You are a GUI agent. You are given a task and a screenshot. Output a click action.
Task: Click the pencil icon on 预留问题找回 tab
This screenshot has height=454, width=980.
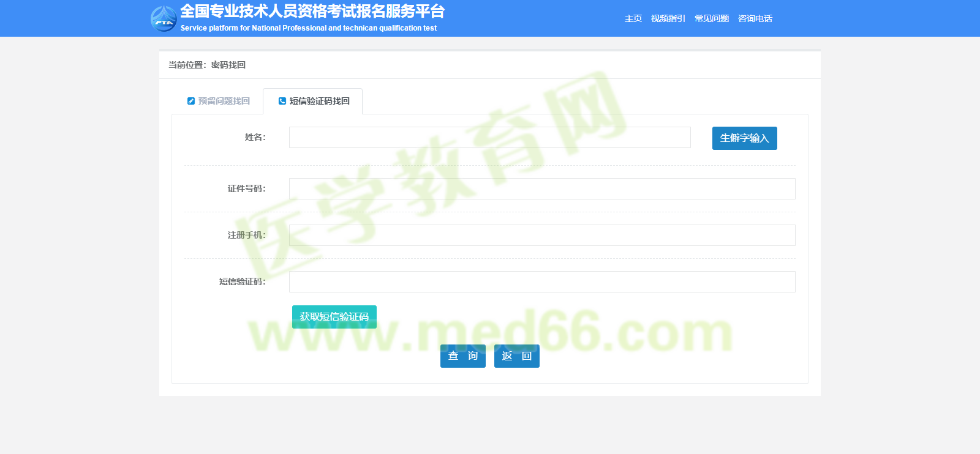pos(191,101)
